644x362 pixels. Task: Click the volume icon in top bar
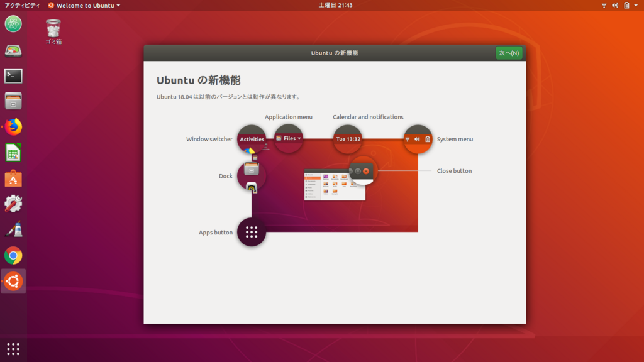[615, 5]
